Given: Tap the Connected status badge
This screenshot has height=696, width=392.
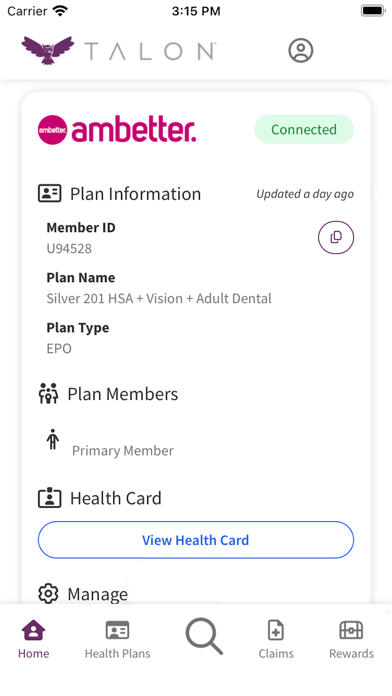Looking at the screenshot, I should tap(304, 129).
